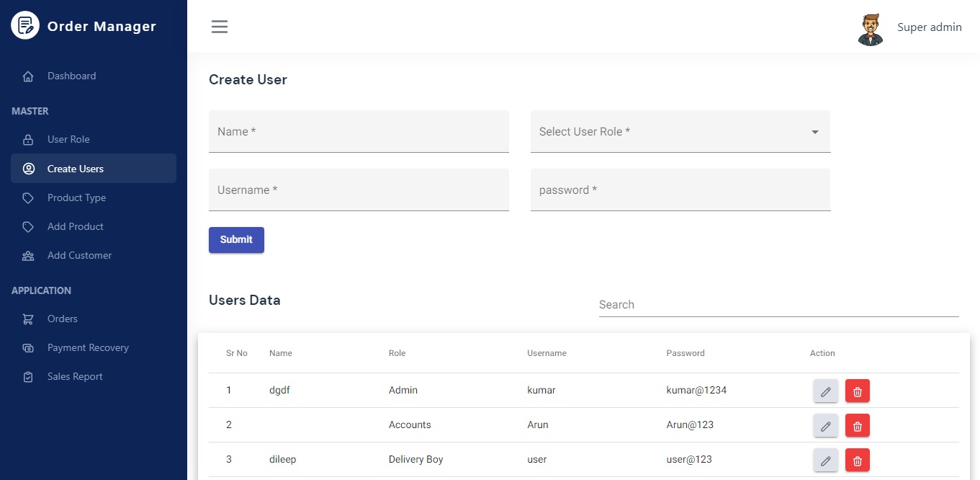Delete the user with username kumar
Image resolution: width=980 pixels, height=480 pixels.
pyautogui.click(x=857, y=391)
